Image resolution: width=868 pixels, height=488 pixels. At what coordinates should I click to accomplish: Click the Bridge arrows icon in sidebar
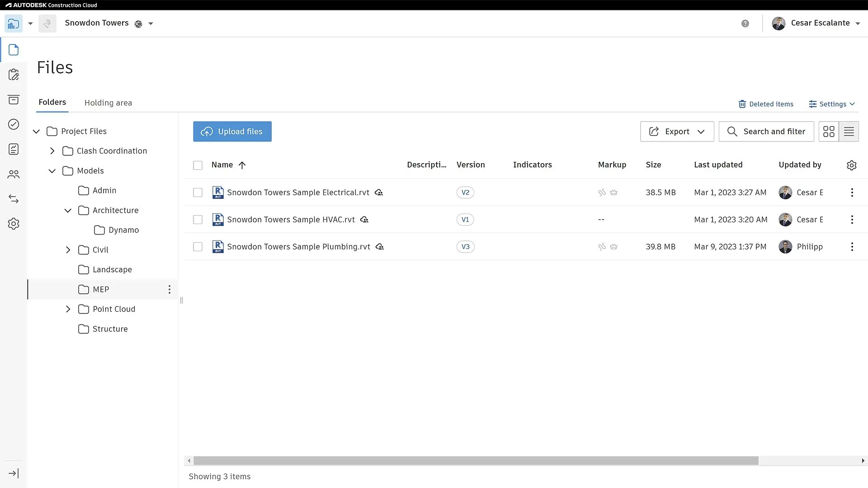click(14, 199)
